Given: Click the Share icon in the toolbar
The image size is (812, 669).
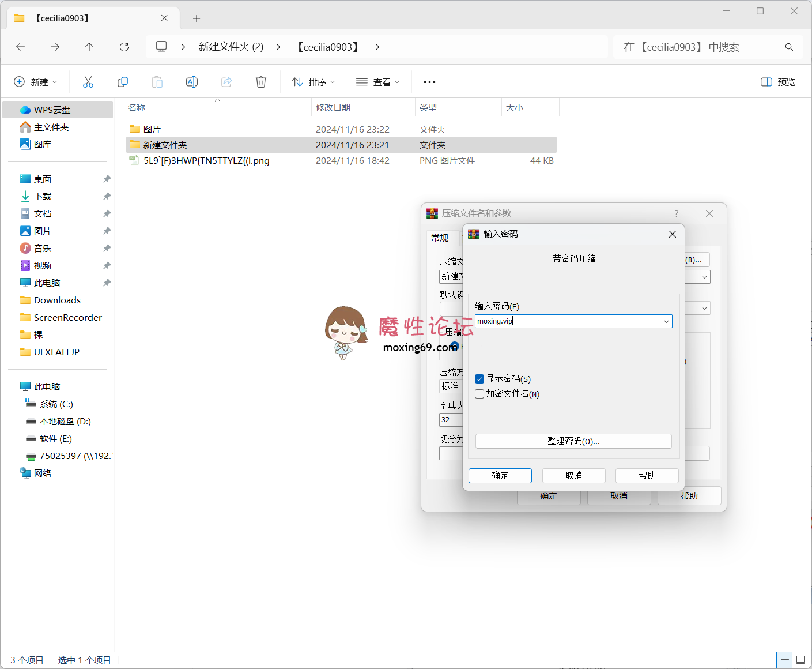Looking at the screenshot, I should [x=226, y=81].
